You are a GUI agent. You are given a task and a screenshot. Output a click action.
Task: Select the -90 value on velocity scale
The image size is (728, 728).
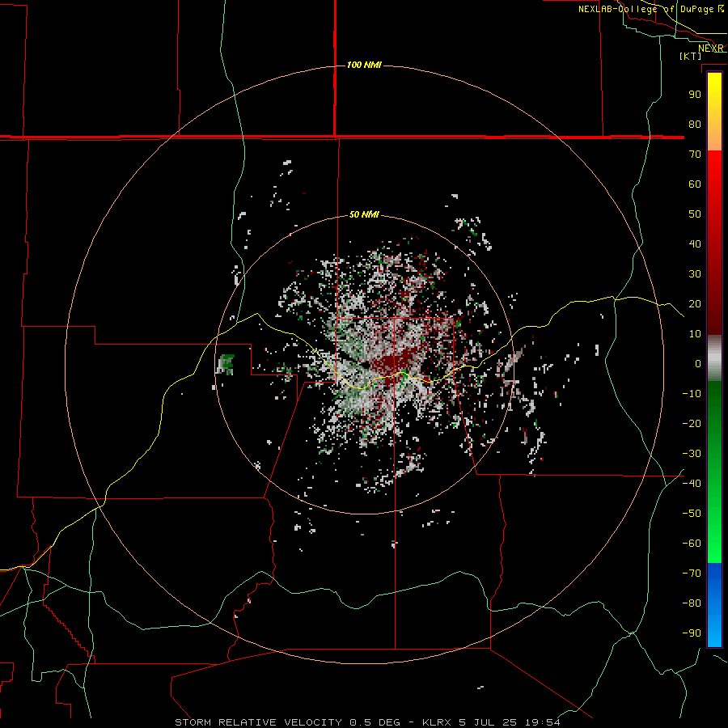692,633
